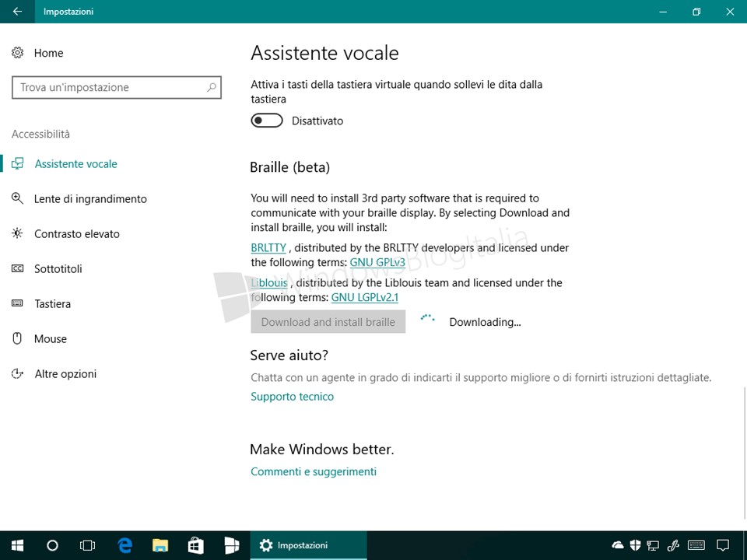Toggle virtual keyboard keys activation switch
Image resolution: width=747 pixels, height=560 pixels.
267,121
